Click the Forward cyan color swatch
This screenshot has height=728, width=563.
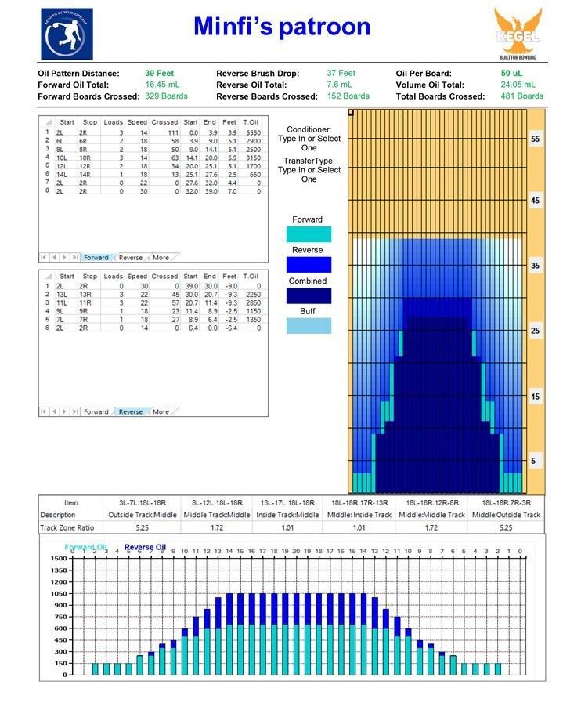(309, 234)
